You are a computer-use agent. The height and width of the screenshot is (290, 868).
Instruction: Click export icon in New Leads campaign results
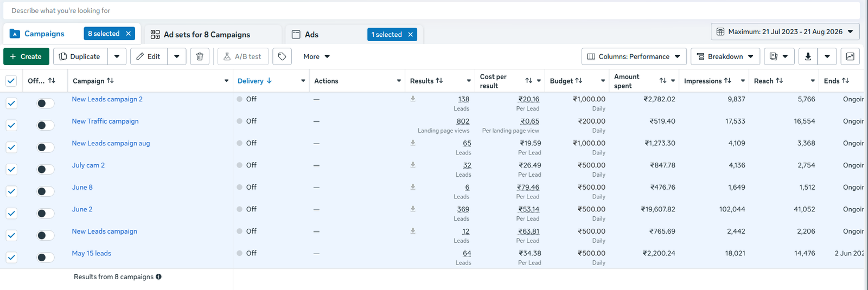point(413,230)
